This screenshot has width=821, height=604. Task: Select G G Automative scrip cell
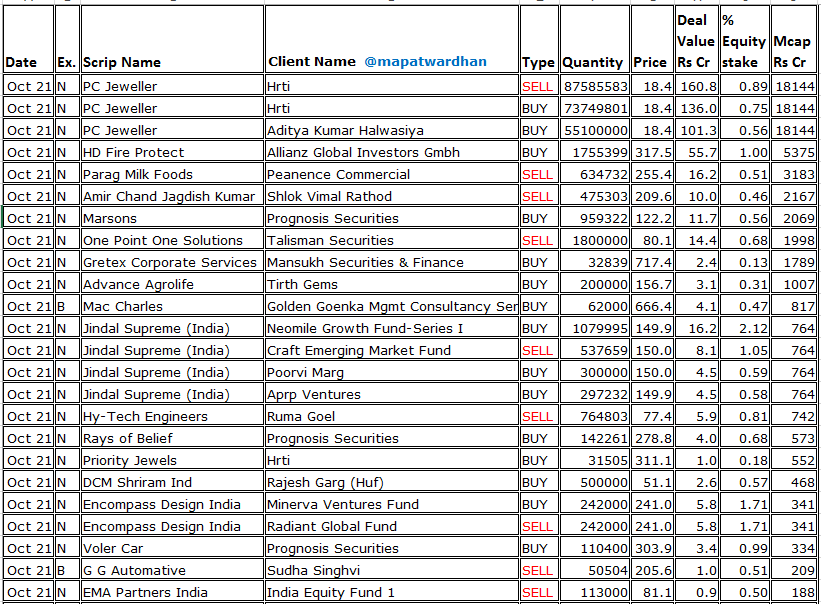(172, 569)
